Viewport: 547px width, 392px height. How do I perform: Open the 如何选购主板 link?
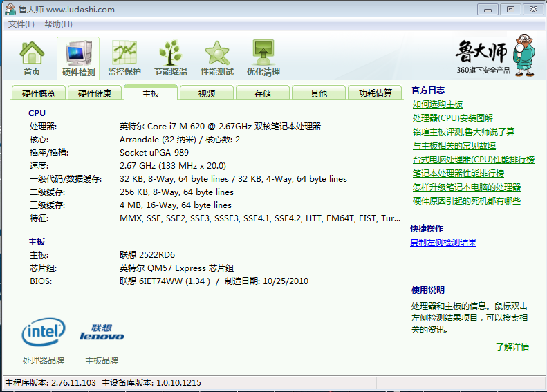438,104
